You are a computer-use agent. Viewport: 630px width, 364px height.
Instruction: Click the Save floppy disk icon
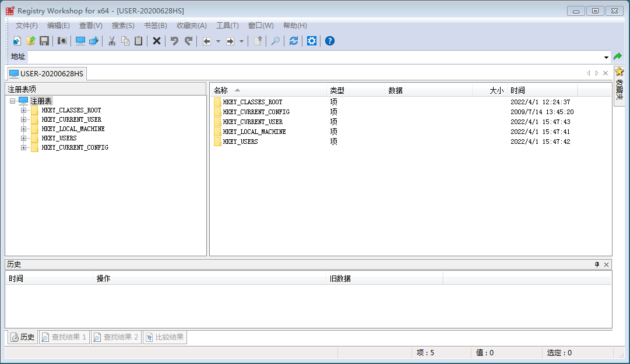click(x=44, y=41)
